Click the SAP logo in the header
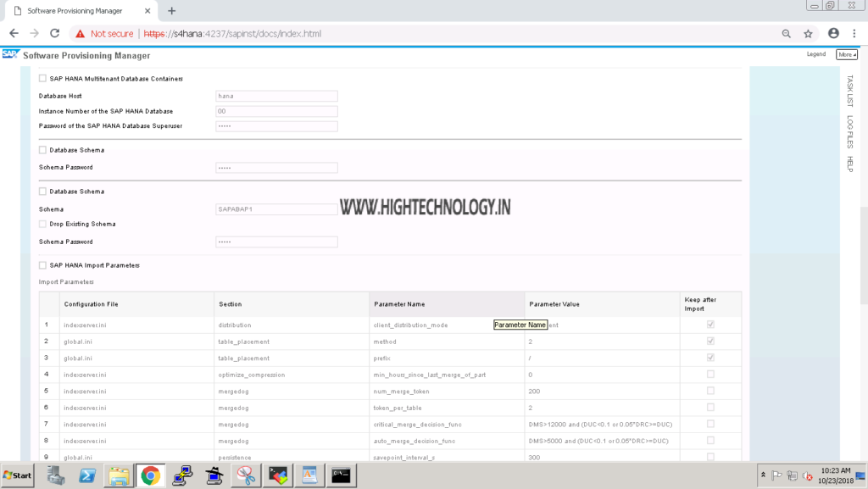 click(x=10, y=54)
